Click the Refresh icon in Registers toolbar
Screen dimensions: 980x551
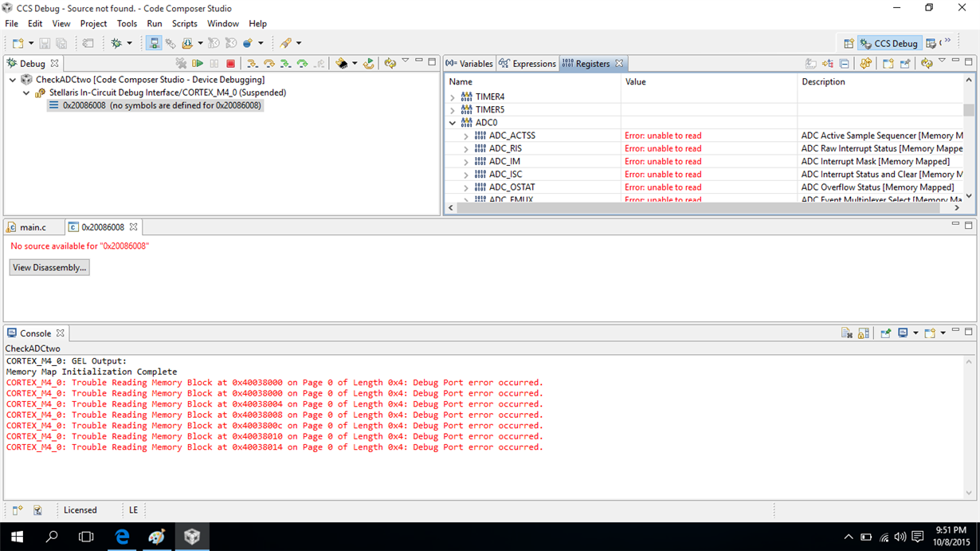tap(926, 63)
